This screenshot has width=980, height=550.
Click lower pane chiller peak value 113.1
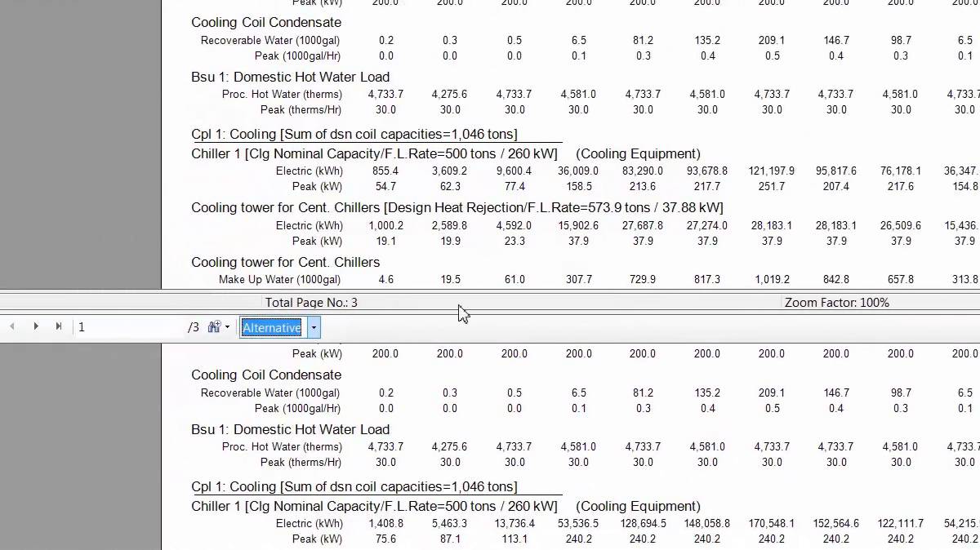click(x=514, y=539)
